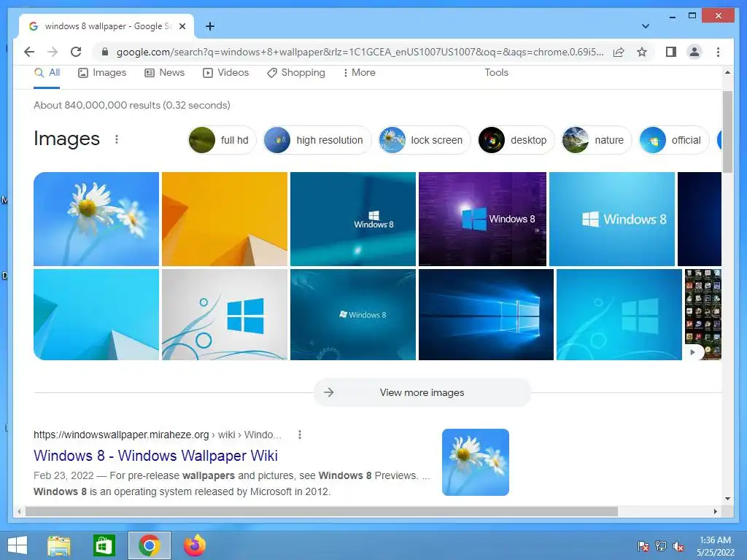Bookmark this page with the star
This screenshot has height=560, width=747.
(x=642, y=52)
